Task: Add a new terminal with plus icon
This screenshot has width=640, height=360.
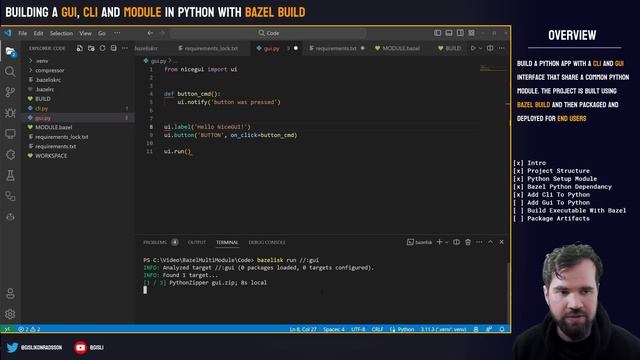Action: tap(440, 242)
